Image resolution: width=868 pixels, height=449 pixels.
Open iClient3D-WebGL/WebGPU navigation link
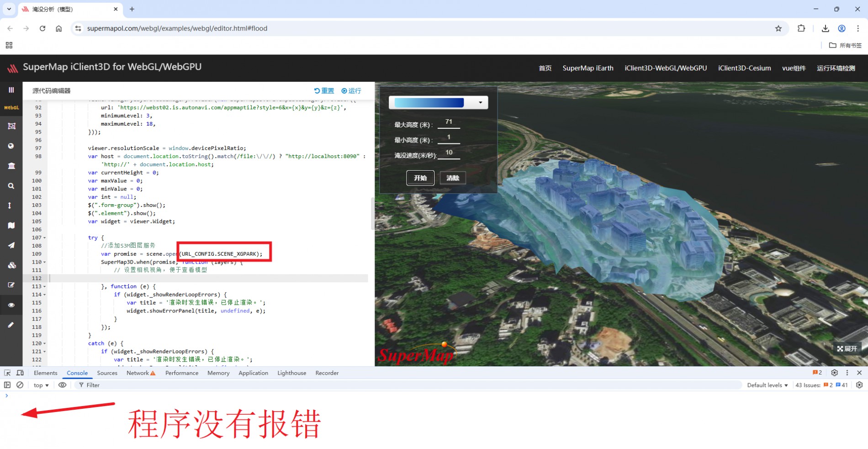(x=666, y=68)
